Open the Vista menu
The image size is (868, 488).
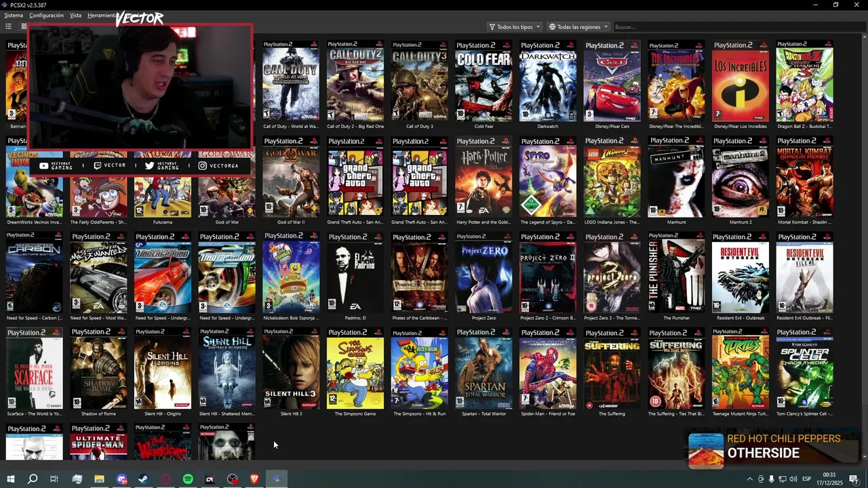(x=75, y=15)
